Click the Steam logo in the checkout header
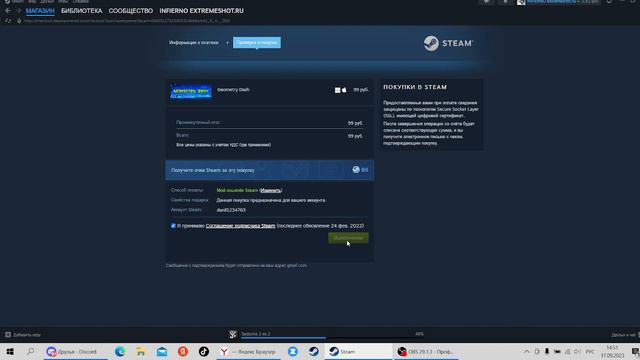The image size is (640, 360). click(448, 43)
